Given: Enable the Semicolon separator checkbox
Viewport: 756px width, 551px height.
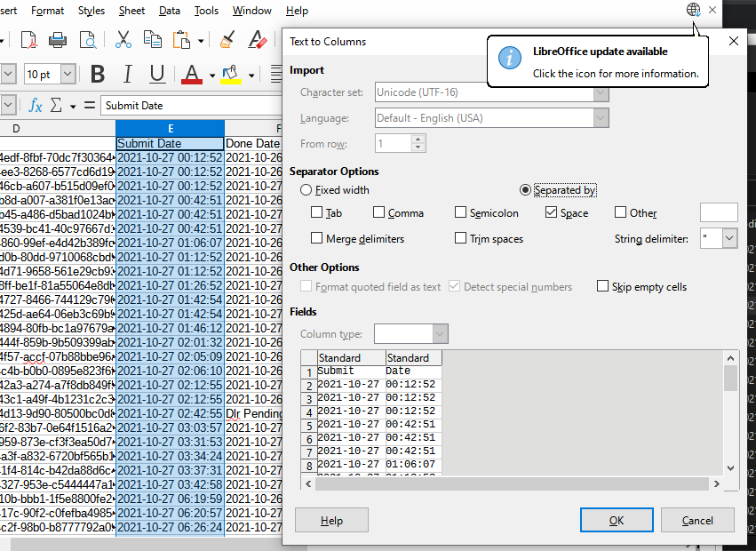Looking at the screenshot, I should (461, 212).
